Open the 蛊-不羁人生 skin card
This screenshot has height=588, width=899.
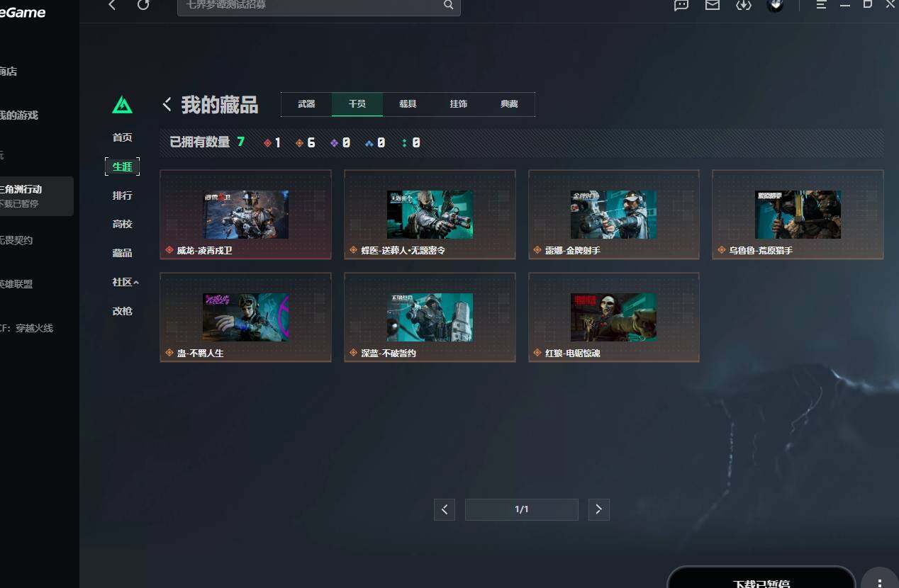245,317
